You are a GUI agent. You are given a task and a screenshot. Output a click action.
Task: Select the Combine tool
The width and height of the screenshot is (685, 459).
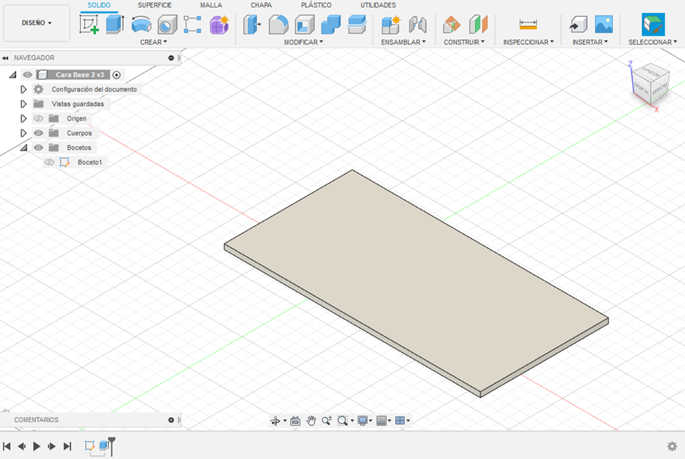pyautogui.click(x=331, y=24)
